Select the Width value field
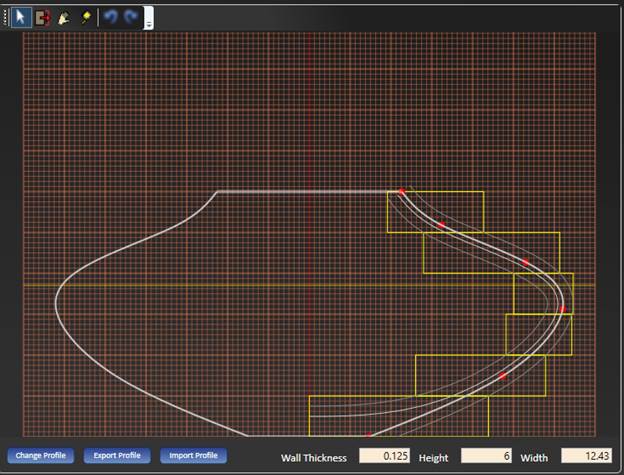This screenshot has height=475, width=624. tap(586, 456)
